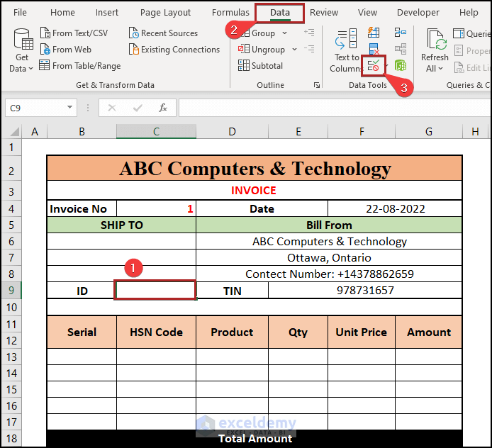The width and height of the screenshot is (492, 448).
Task: Open Text to Columns wizard
Action: (346, 50)
